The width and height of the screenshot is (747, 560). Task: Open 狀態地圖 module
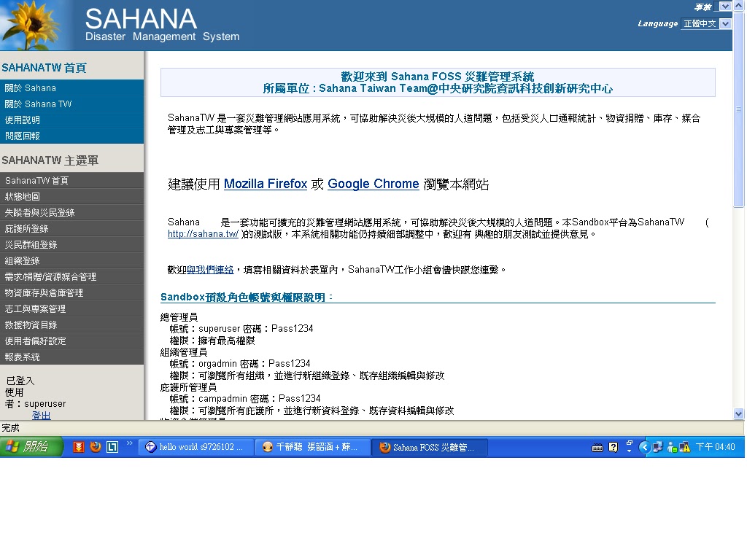[x=71, y=197]
